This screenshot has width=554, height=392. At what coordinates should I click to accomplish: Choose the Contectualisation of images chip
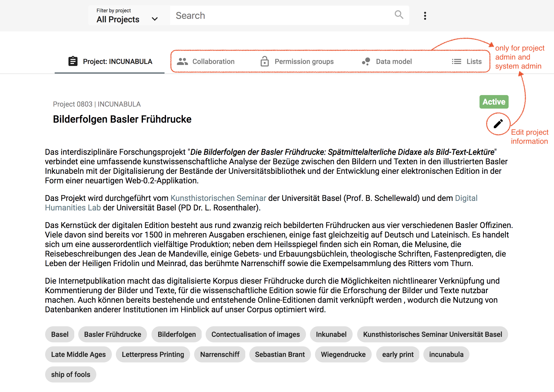256,334
